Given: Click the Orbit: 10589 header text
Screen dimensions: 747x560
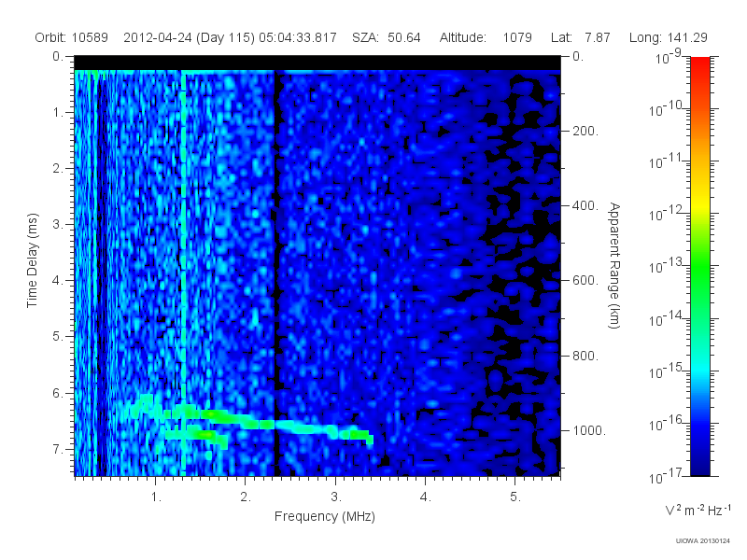Looking at the screenshot, I should click(x=72, y=37).
